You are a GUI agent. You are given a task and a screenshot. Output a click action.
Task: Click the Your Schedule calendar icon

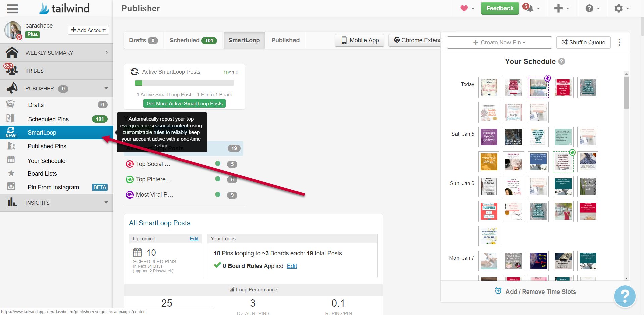[11, 160]
